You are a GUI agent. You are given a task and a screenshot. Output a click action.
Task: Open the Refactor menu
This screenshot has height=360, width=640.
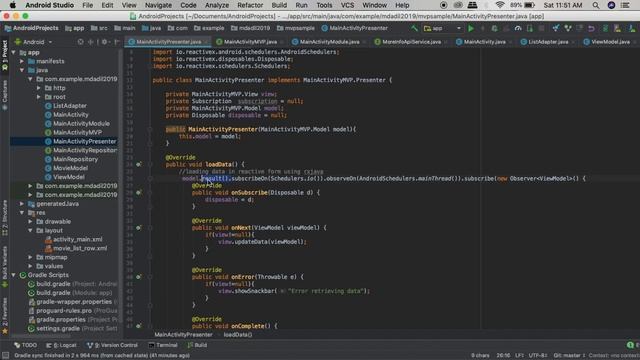click(250, 5)
